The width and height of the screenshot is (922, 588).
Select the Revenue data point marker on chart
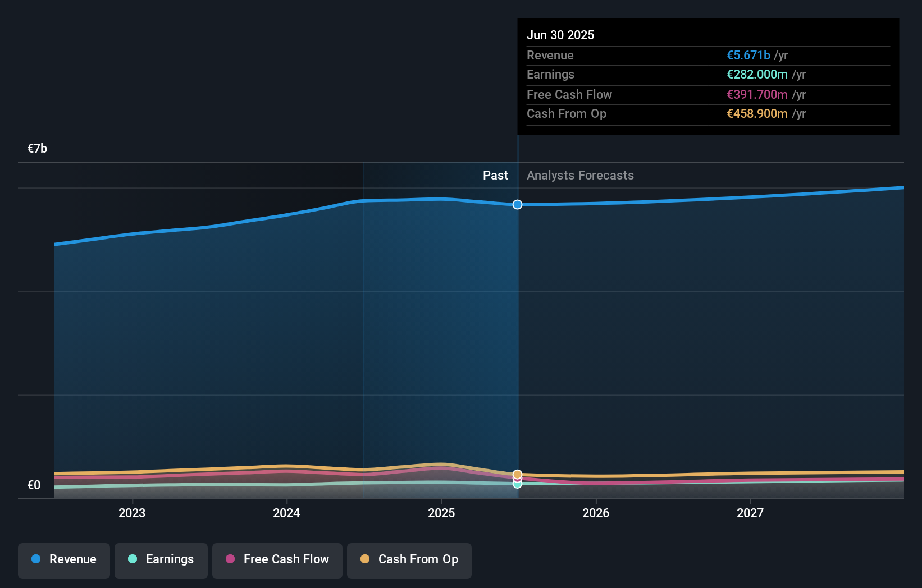point(517,204)
